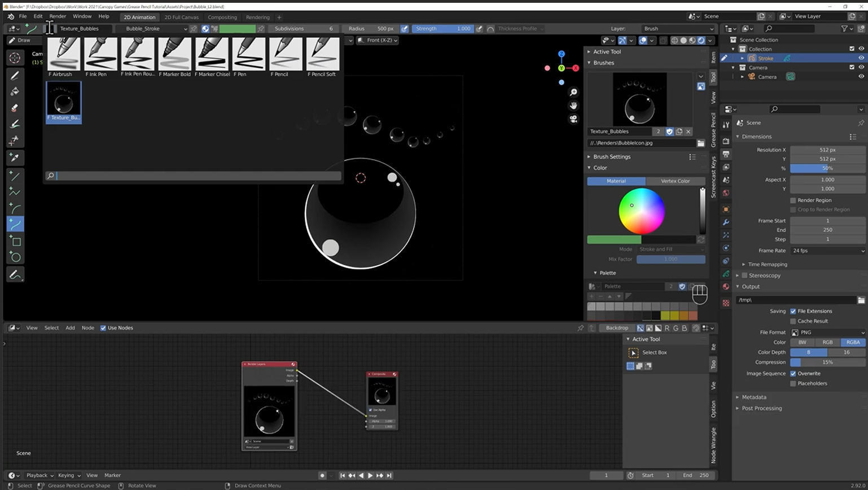868x490 pixels.
Task: Expand the Metadata section
Action: 753,397
